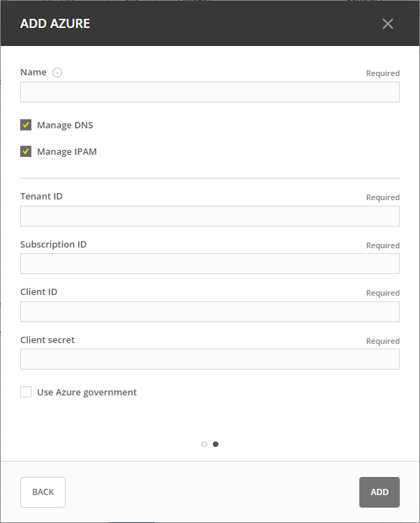Screen dimensions: 420x523
Task: Click the ADD AZURE dialog title
Action: click(x=55, y=24)
